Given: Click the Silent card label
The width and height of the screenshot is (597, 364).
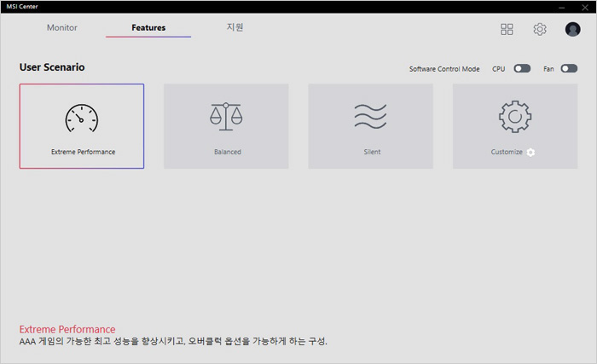Looking at the screenshot, I should pyautogui.click(x=372, y=152).
